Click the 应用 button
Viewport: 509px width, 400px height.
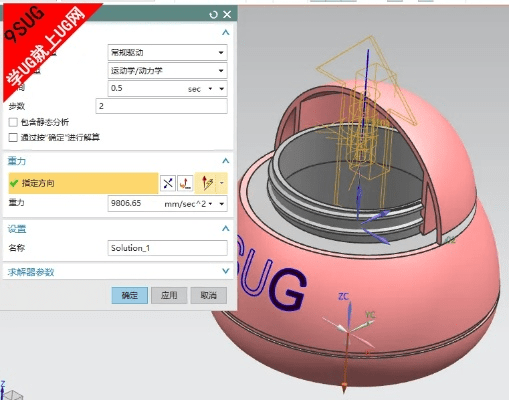point(169,295)
